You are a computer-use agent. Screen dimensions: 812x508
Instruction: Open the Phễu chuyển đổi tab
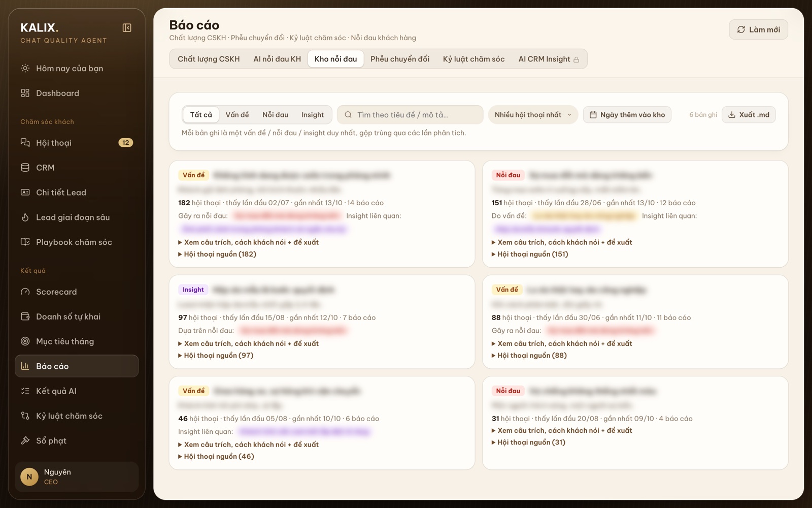pyautogui.click(x=400, y=59)
